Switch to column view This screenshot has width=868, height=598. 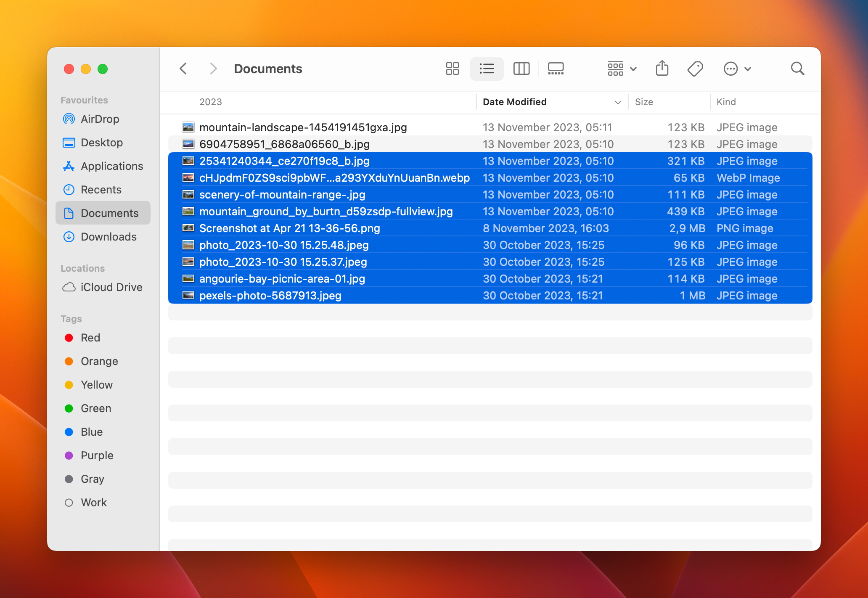[x=522, y=69]
